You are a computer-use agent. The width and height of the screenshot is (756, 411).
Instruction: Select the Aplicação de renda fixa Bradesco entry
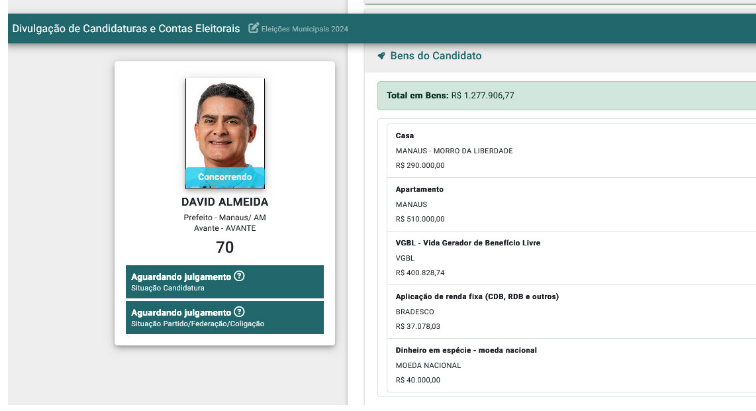(x=565, y=311)
